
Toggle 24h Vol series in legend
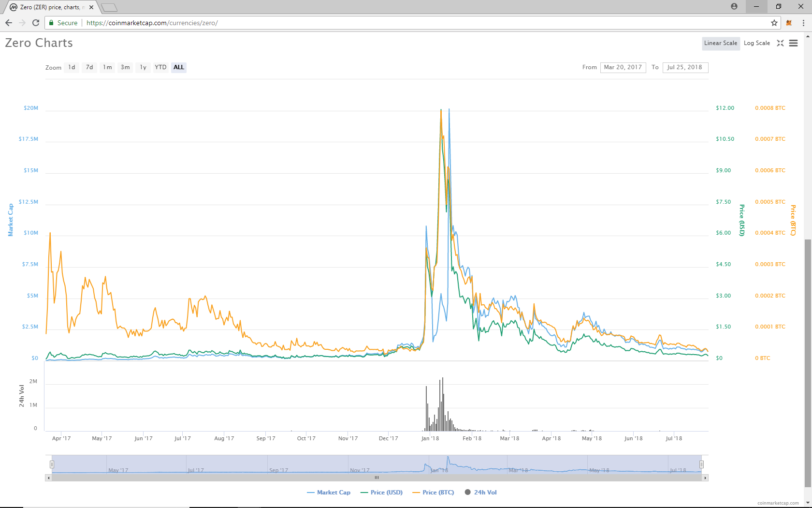(481, 493)
